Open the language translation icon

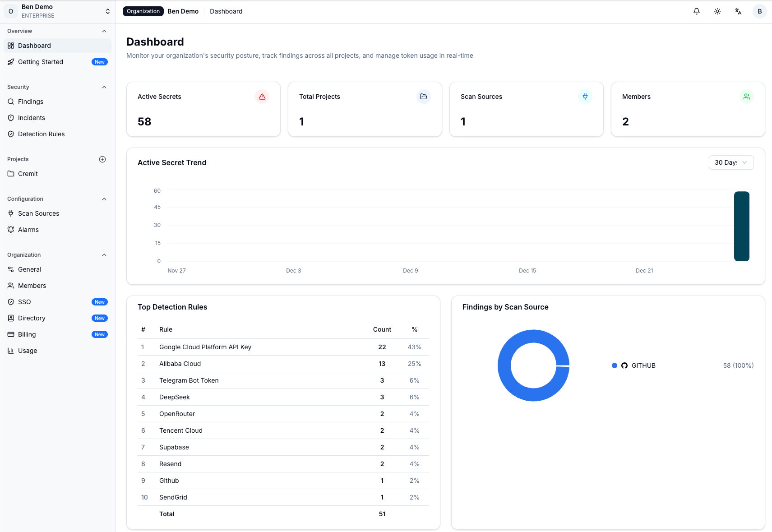click(738, 11)
